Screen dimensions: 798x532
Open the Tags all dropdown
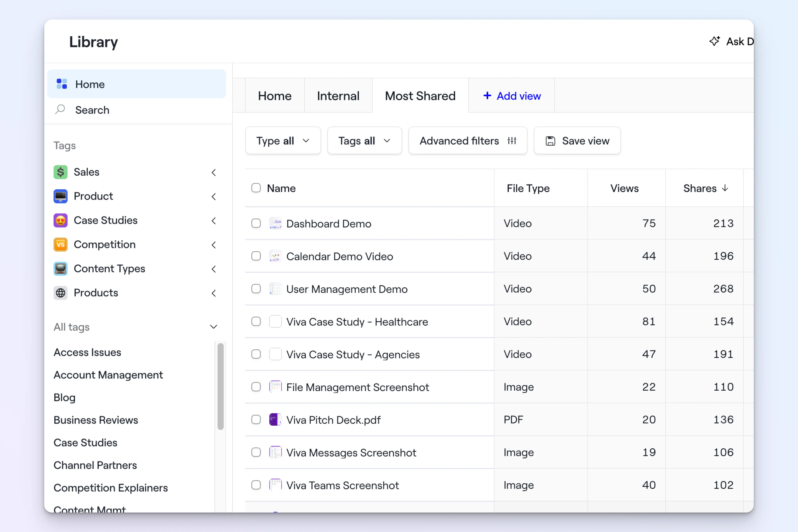click(364, 141)
